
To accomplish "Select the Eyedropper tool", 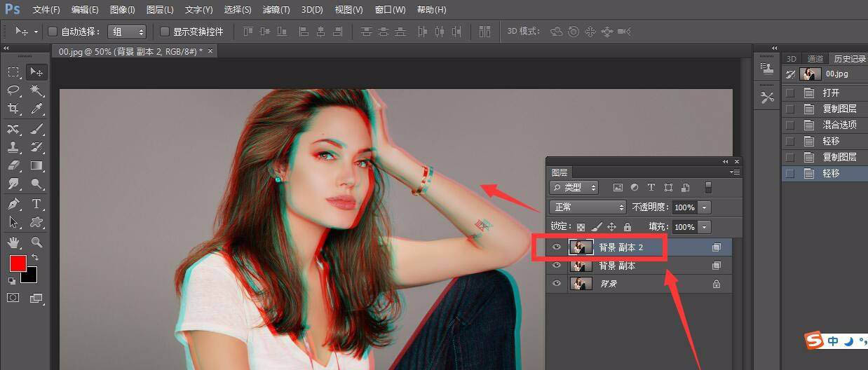I will click(x=36, y=109).
